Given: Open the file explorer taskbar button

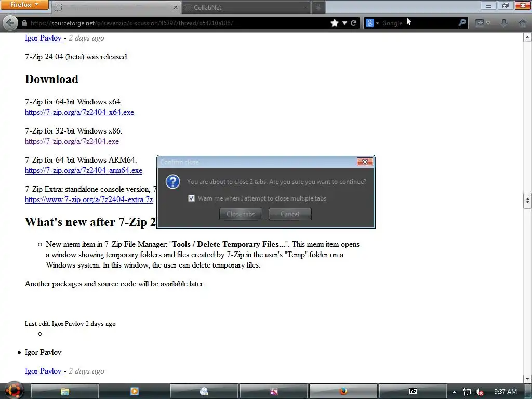Looking at the screenshot, I should [x=65, y=392].
